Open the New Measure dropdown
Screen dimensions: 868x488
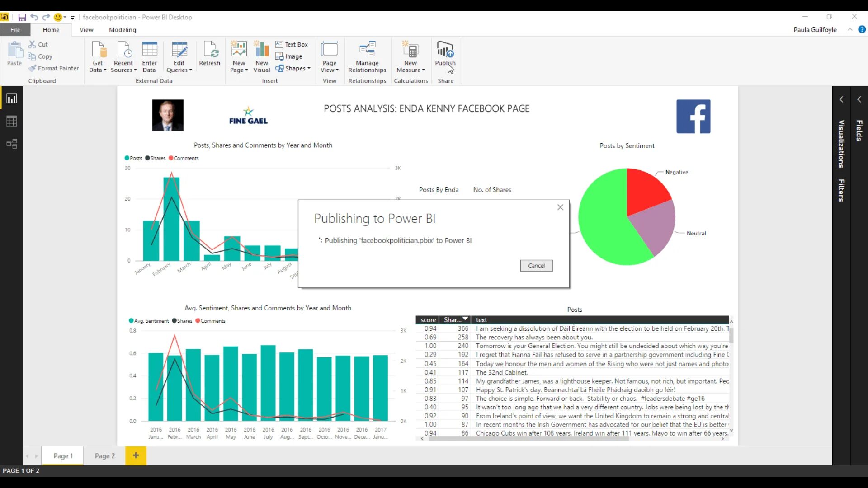coord(410,56)
